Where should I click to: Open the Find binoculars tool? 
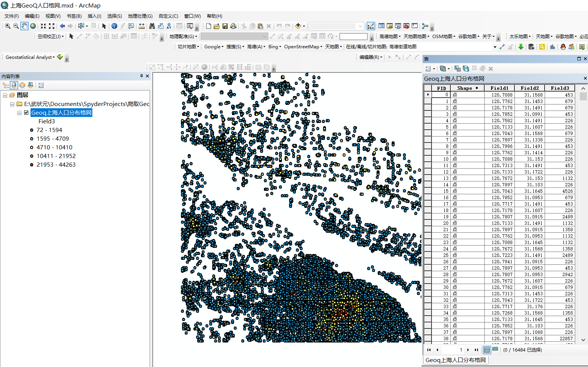(152, 26)
